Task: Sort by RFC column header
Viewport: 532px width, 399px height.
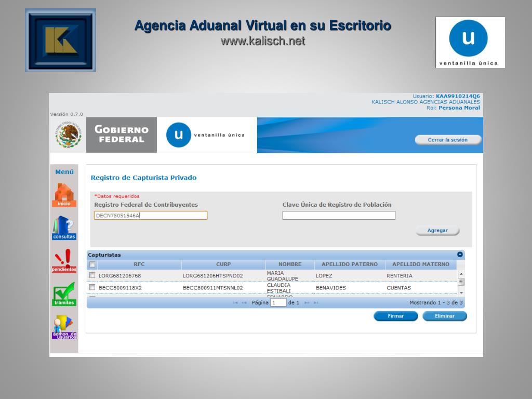Action: coord(139,264)
